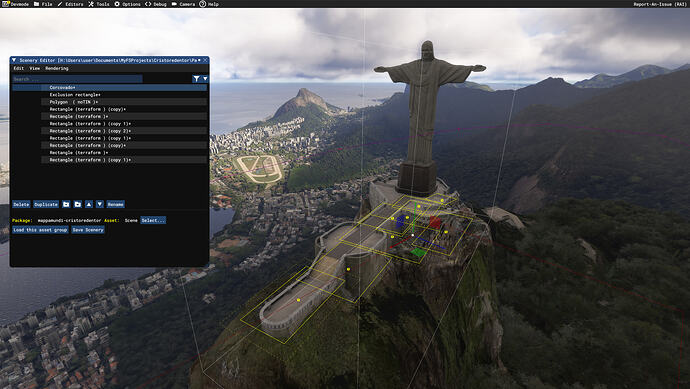The width and height of the screenshot is (690, 389).
Task: Click the Rename button
Action: point(115,204)
